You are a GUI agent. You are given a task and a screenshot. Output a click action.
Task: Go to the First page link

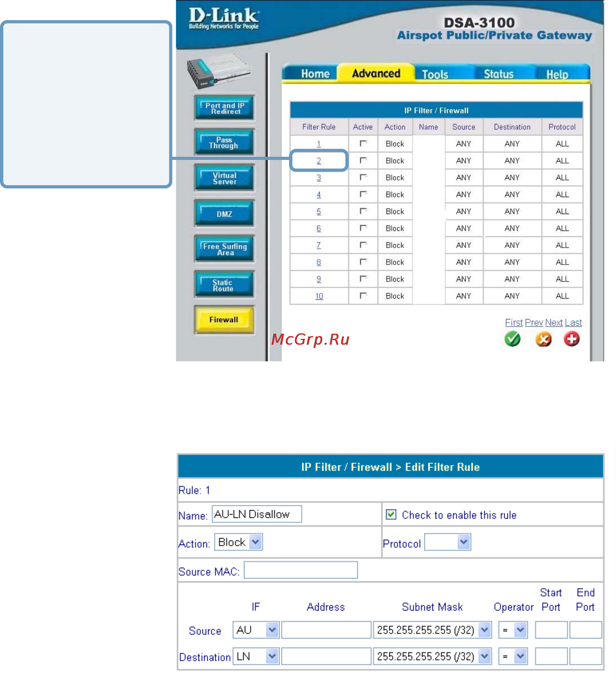[514, 323]
